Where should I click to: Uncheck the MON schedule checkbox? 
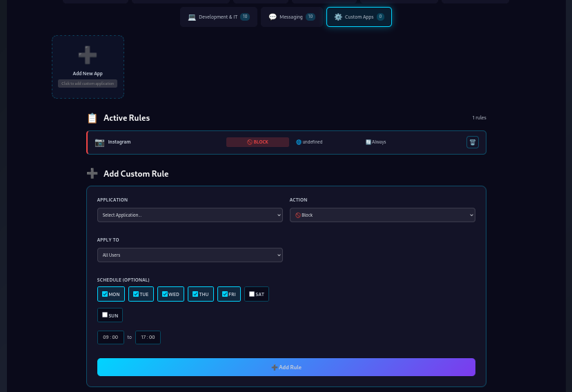click(x=104, y=294)
